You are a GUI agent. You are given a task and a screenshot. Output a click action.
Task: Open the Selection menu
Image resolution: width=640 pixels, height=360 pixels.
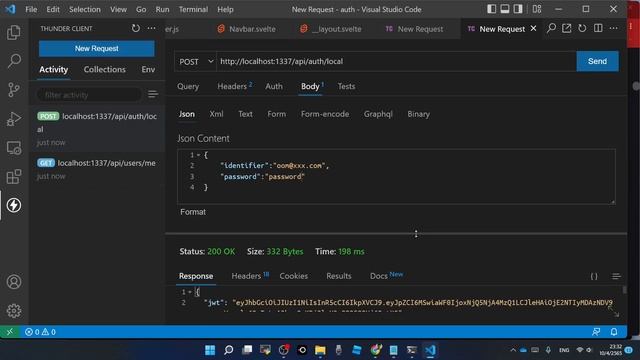pos(84,9)
